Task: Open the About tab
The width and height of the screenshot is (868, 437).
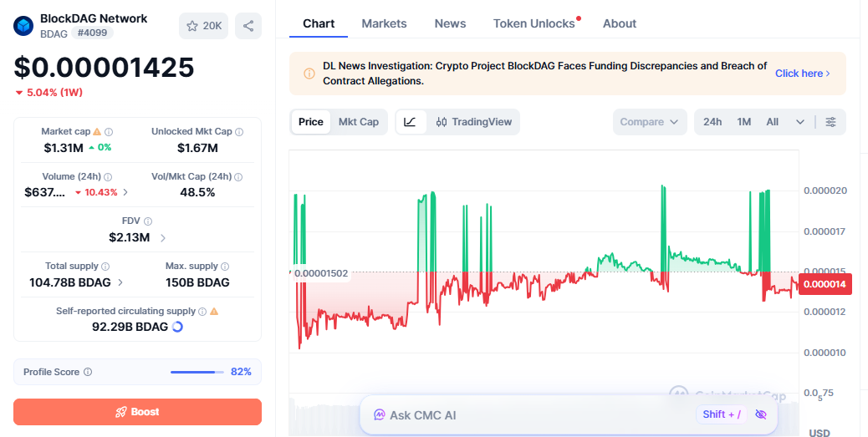Action: [620, 23]
